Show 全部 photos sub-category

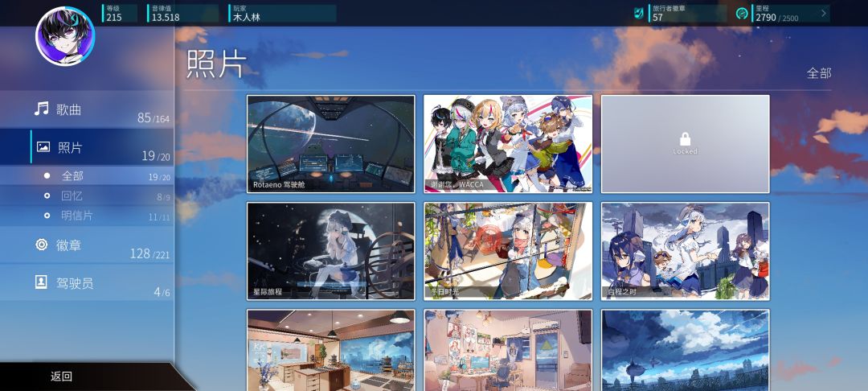tap(87, 175)
